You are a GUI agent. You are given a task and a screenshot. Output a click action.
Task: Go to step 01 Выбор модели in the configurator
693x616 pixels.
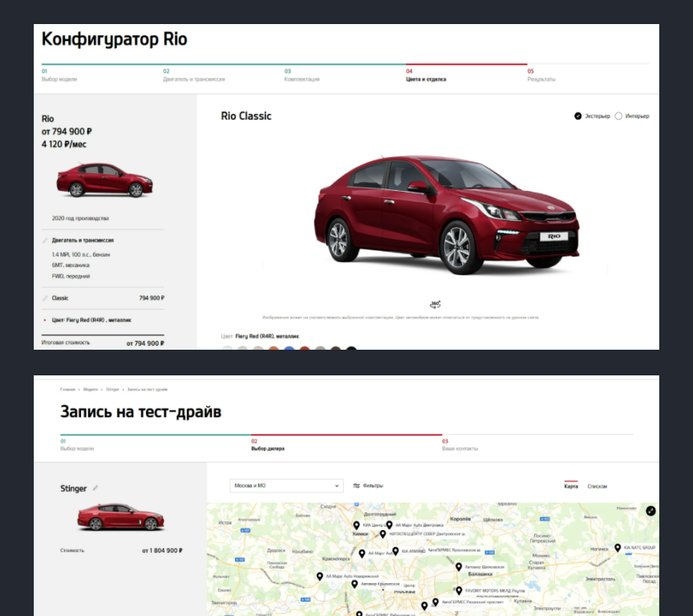point(59,75)
